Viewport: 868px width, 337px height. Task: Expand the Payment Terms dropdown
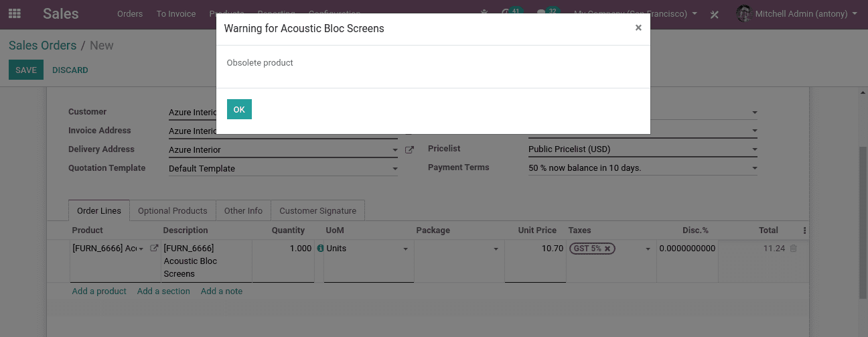click(x=754, y=168)
